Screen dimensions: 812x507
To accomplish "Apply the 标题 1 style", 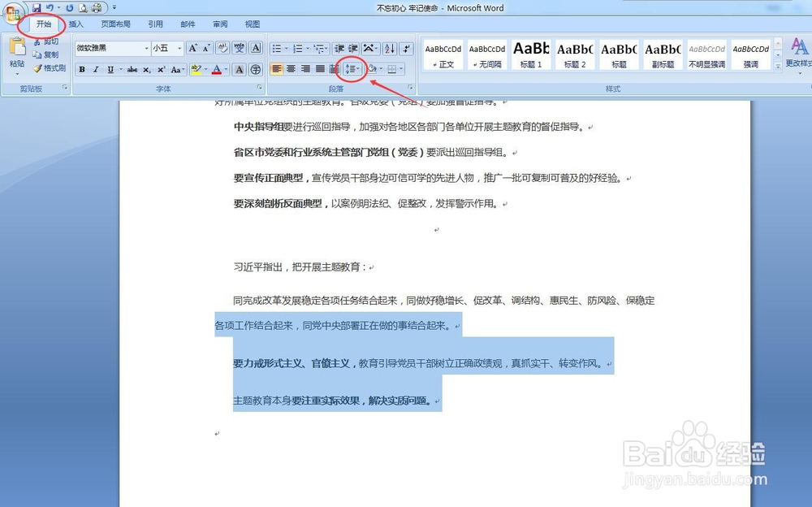I will (x=530, y=54).
